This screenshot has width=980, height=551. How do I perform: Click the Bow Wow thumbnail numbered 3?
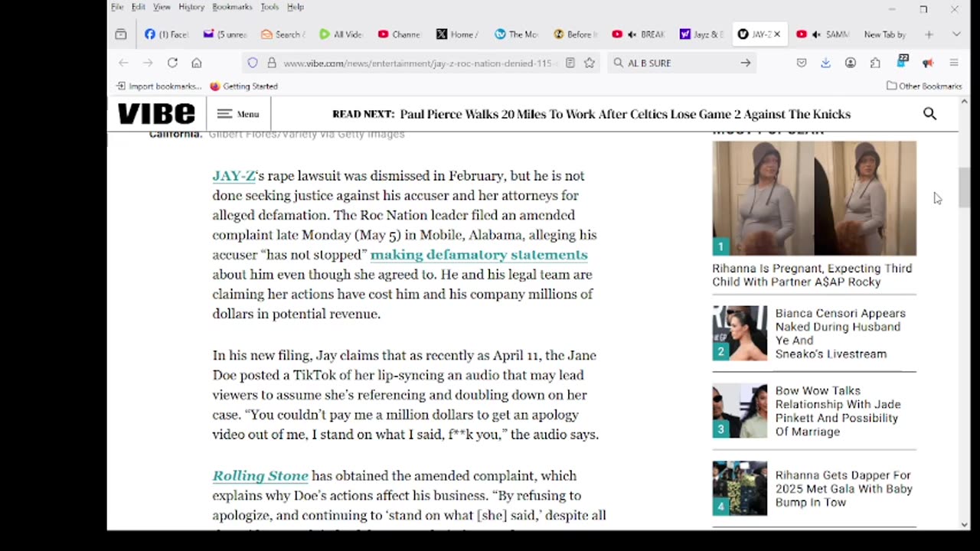point(740,411)
